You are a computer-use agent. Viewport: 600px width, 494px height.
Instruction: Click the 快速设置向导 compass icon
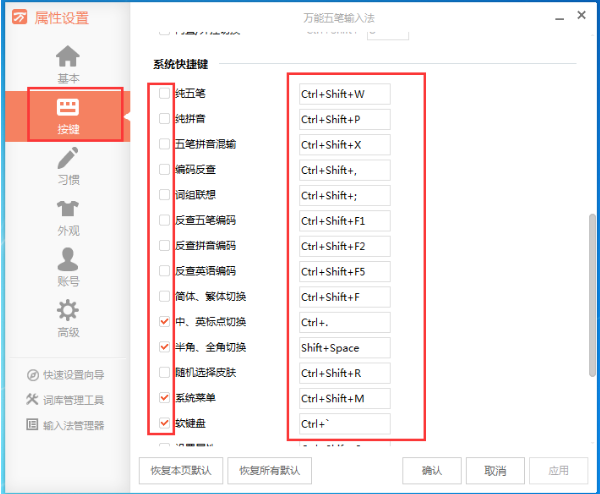(x=33, y=375)
